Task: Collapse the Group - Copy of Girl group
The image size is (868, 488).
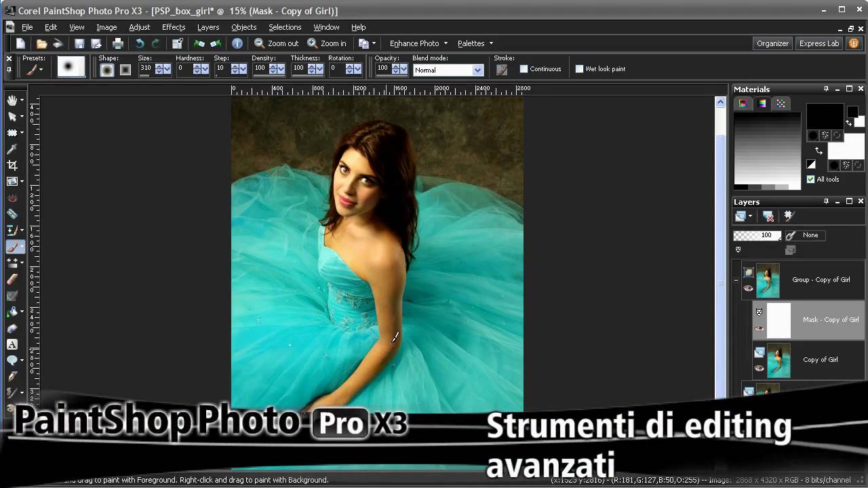Action: (736, 279)
